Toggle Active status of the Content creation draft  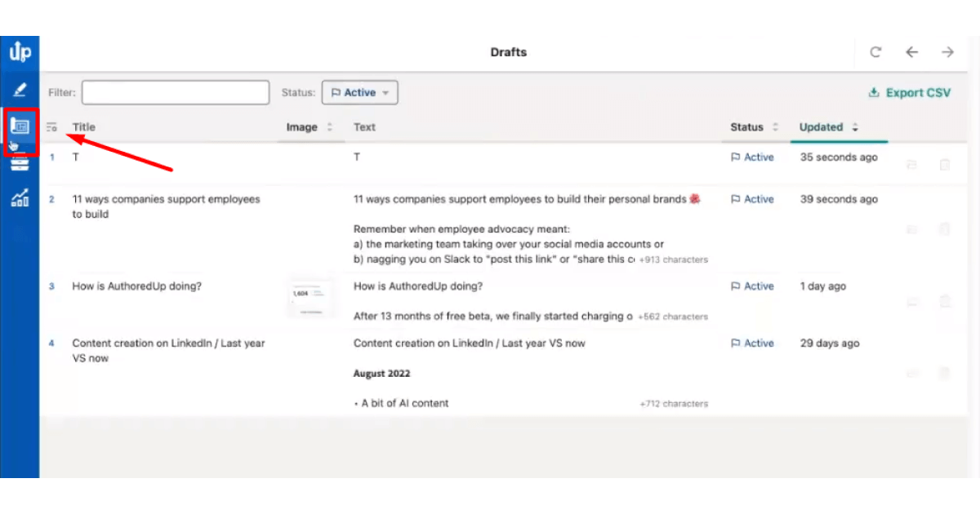click(x=752, y=343)
